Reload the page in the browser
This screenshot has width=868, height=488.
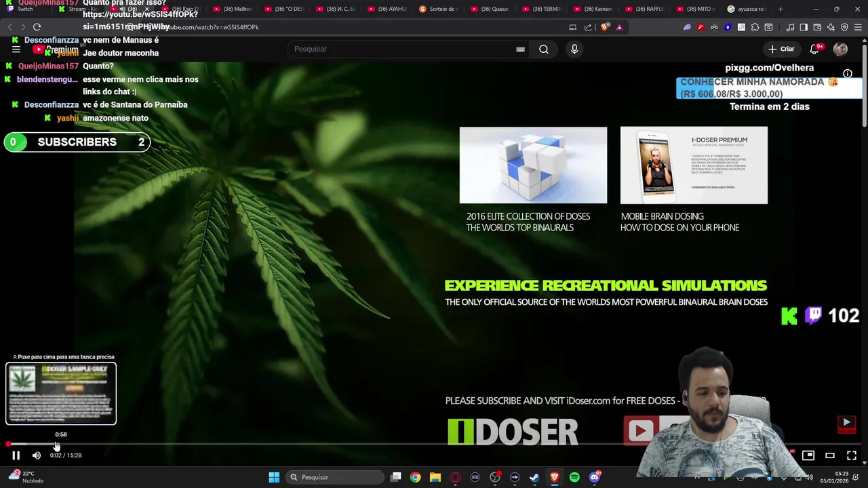coord(37,27)
